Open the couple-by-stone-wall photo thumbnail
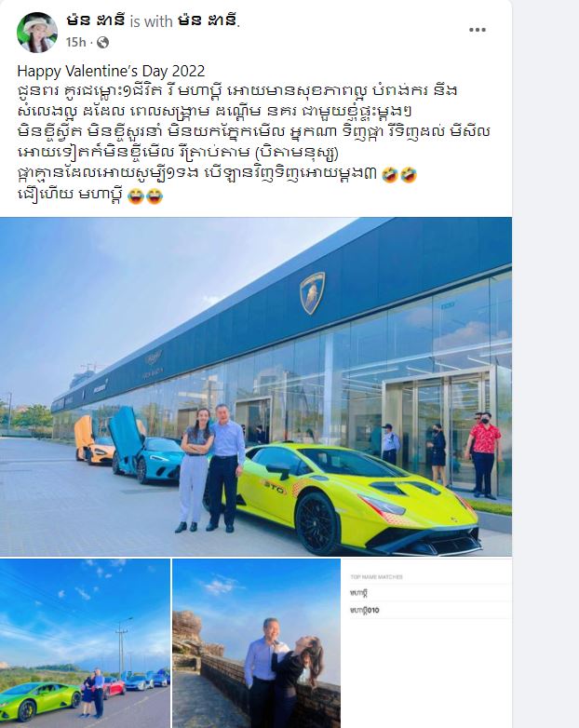 256,643
